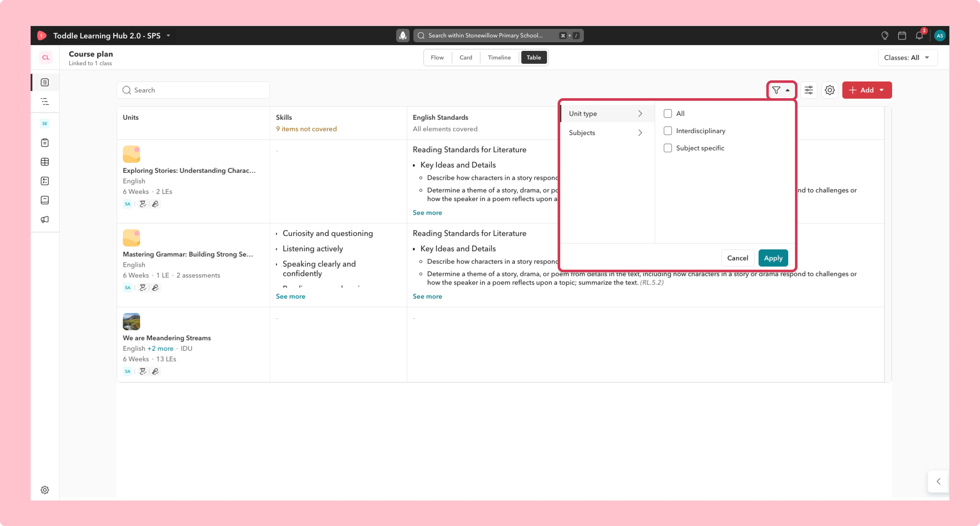The width and height of the screenshot is (980, 526).
Task: Open the We are Meandering Streams title
Action: [167, 338]
